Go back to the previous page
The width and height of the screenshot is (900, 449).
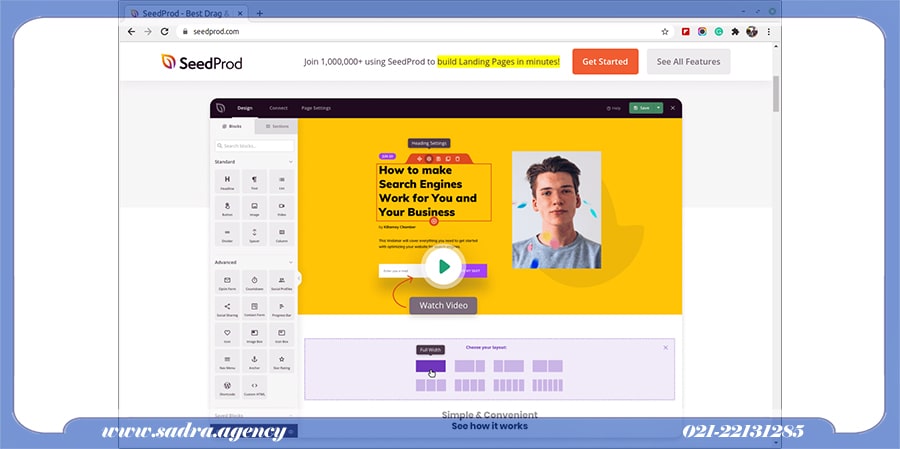131,32
